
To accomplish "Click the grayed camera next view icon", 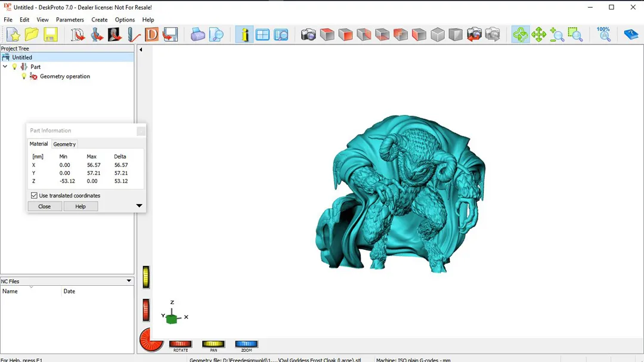I will pyautogui.click(x=493, y=35).
